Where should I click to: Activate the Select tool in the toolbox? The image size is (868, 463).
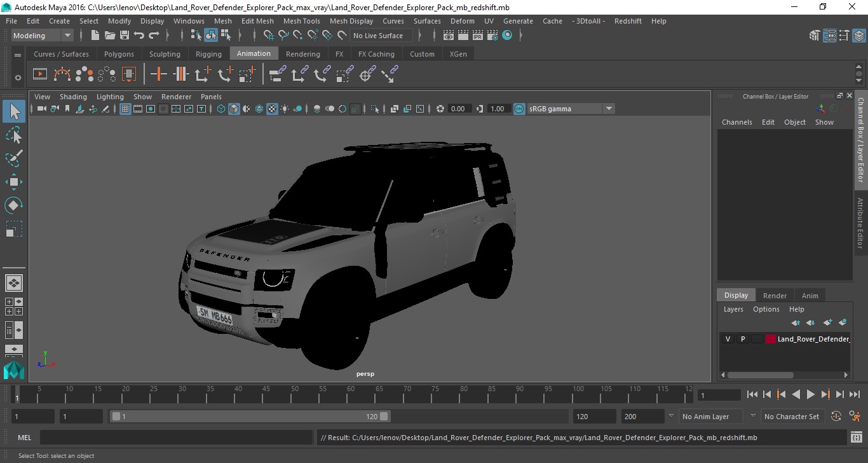14,112
